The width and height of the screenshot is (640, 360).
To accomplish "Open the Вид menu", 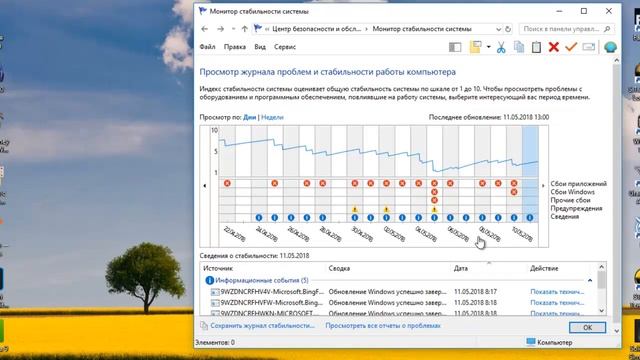I will point(260,47).
